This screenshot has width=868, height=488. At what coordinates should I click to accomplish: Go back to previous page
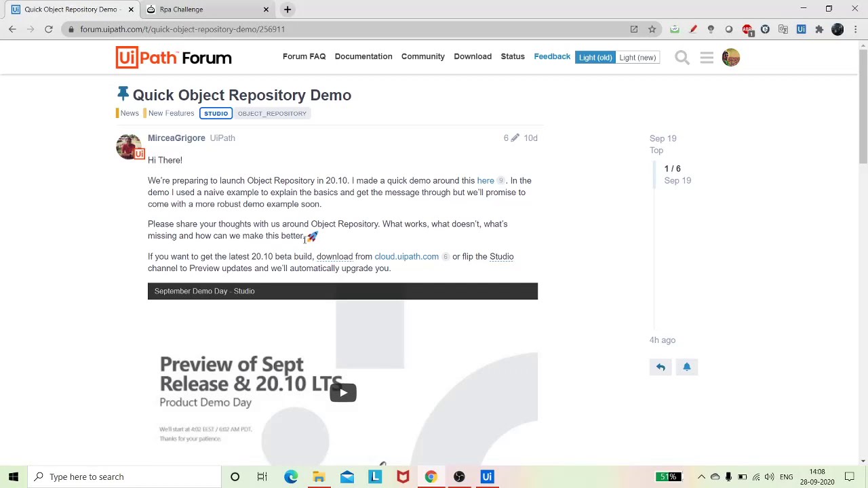coord(12,29)
